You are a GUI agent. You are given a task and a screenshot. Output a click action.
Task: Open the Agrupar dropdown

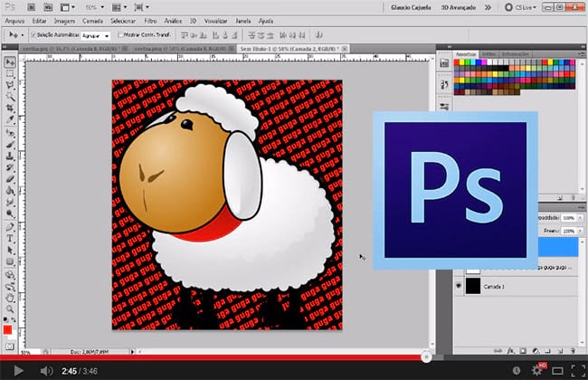coord(95,35)
